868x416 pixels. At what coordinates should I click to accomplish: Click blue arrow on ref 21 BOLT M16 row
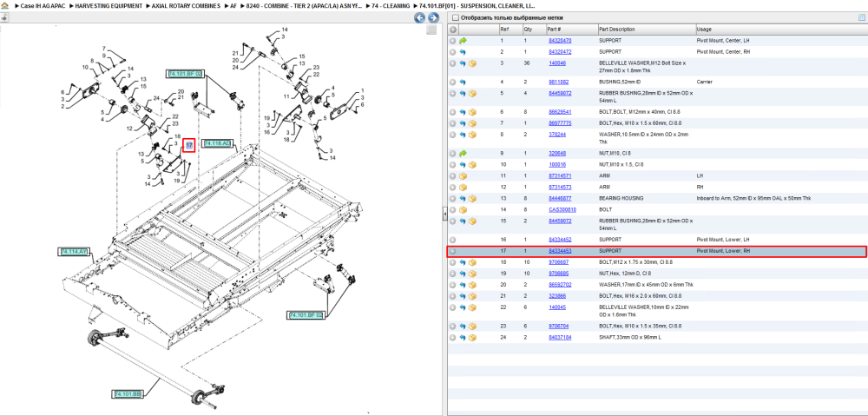[x=463, y=296]
